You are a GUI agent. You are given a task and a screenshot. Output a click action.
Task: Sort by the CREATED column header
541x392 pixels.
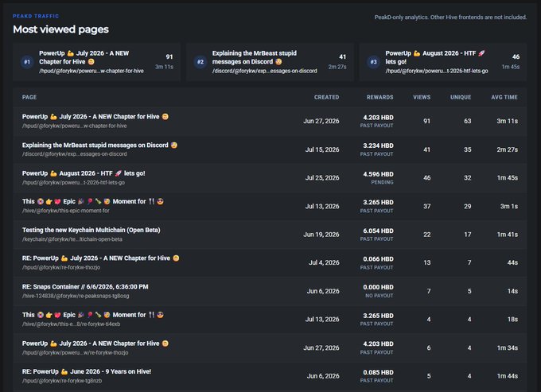point(326,97)
